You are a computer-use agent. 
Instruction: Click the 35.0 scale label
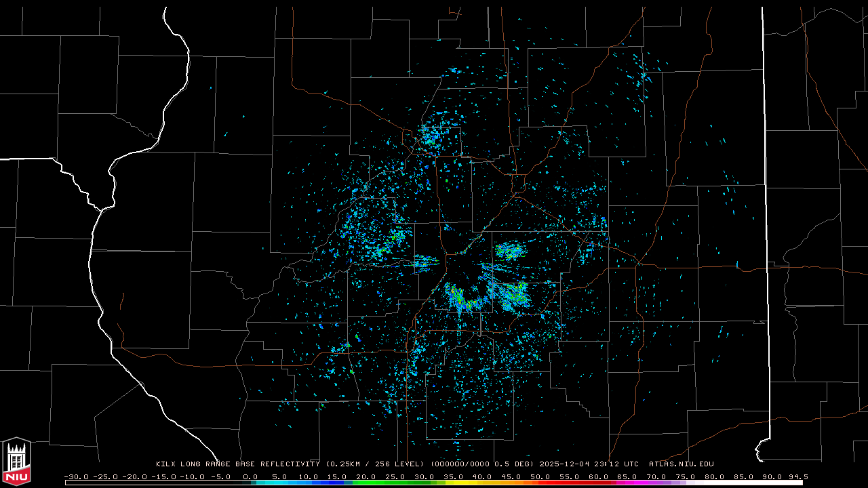coord(453,477)
